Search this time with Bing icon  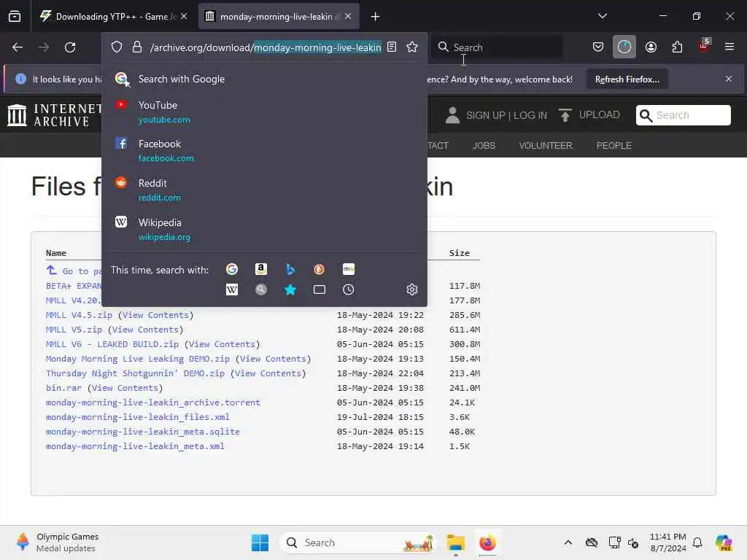click(x=290, y=269)
